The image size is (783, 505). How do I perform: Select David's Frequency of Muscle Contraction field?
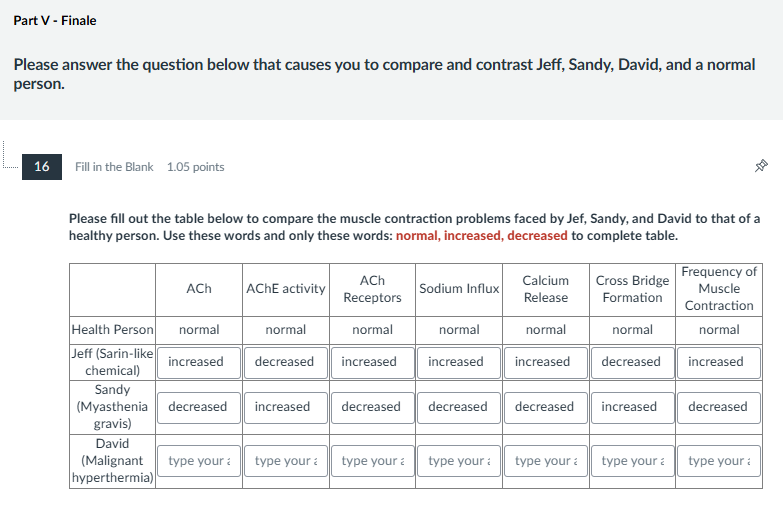[719, 461]
